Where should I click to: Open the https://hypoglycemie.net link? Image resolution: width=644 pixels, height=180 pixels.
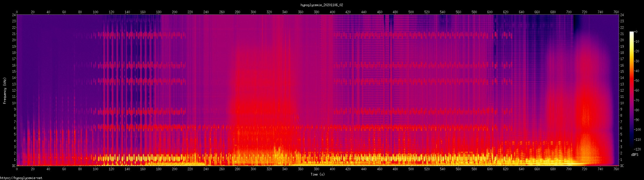(x=21, y=178)
